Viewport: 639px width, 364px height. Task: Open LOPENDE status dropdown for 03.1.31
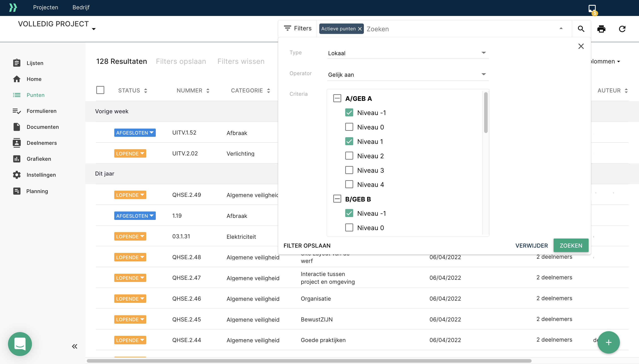(130, 236)
